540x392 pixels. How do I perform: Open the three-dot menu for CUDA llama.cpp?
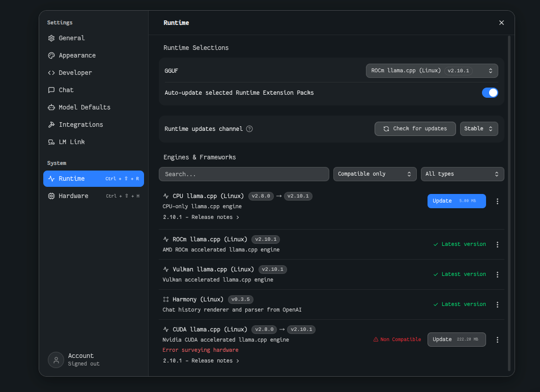tap(497, 340)
